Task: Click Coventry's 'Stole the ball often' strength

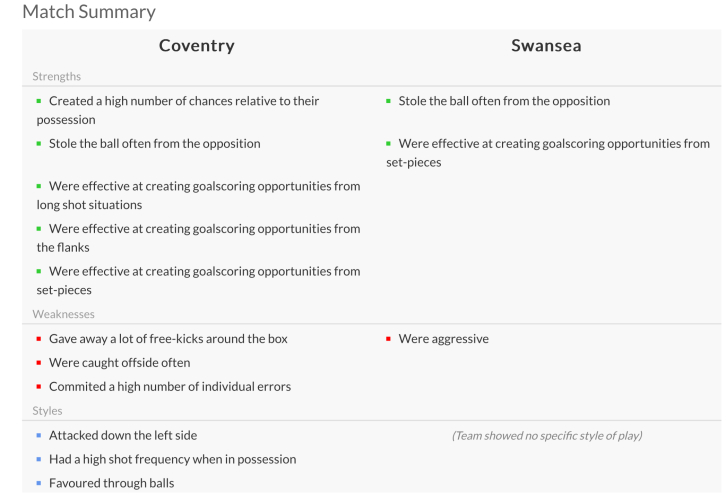Action: point(154,143)
